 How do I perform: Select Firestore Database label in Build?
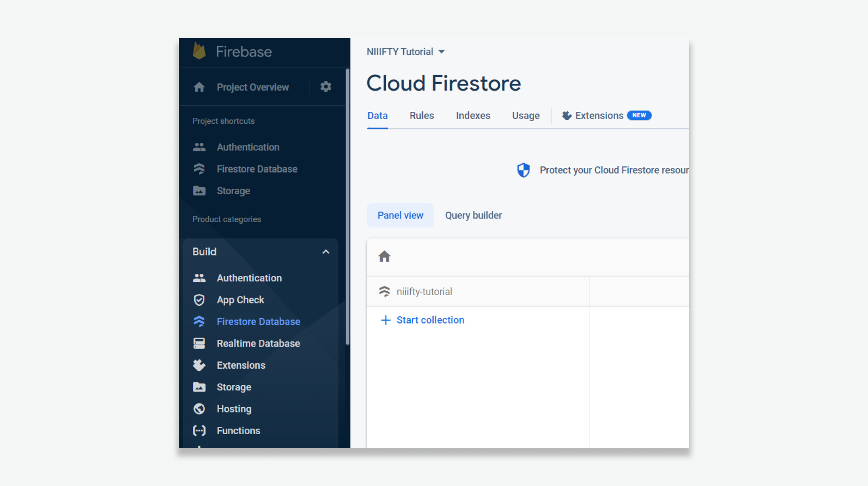[x=259, y=321]
